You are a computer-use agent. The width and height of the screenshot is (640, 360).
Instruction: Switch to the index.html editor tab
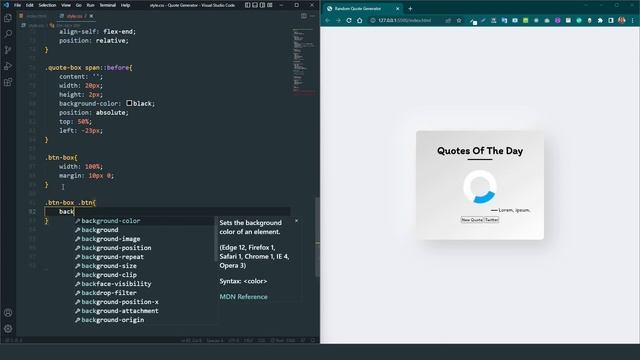(x=33, y=16)
